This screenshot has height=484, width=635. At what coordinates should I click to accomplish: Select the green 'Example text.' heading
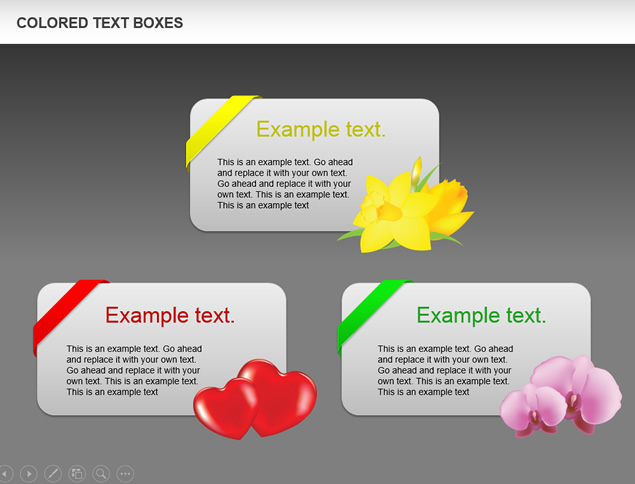click(x=481, y=315)
